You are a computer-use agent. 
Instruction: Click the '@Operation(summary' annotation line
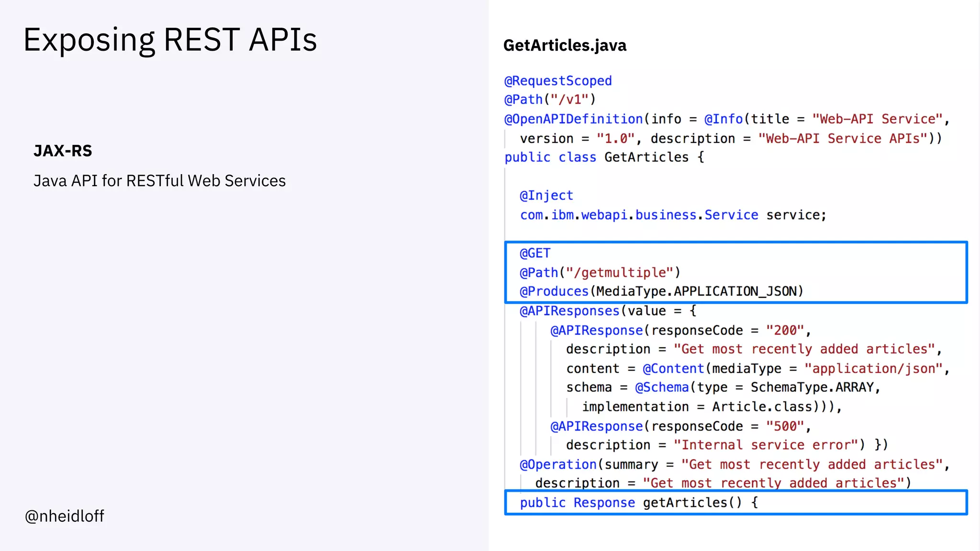coord(735,464)
